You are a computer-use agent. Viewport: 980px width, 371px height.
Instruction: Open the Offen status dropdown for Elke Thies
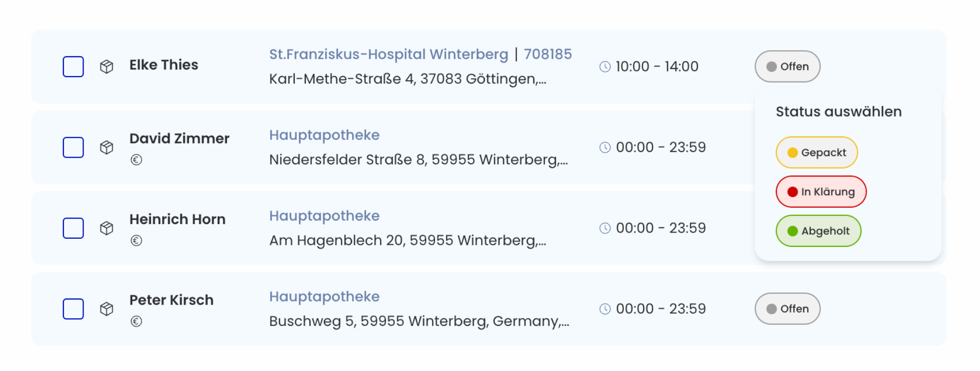point(788,66)
